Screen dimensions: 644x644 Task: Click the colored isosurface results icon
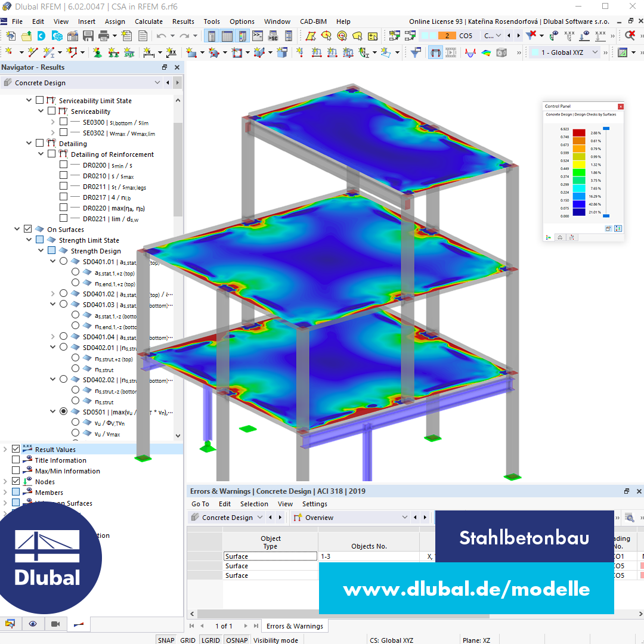point(486,52)
